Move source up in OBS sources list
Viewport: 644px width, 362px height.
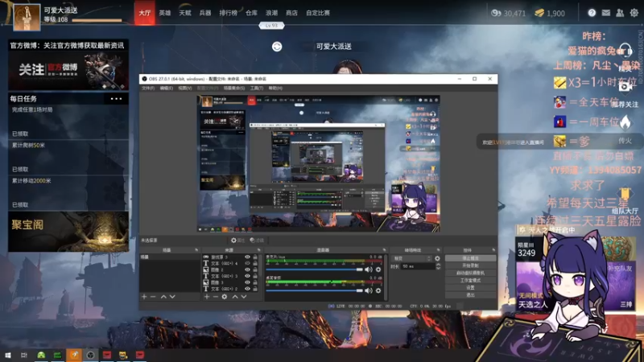pos(235,296)
